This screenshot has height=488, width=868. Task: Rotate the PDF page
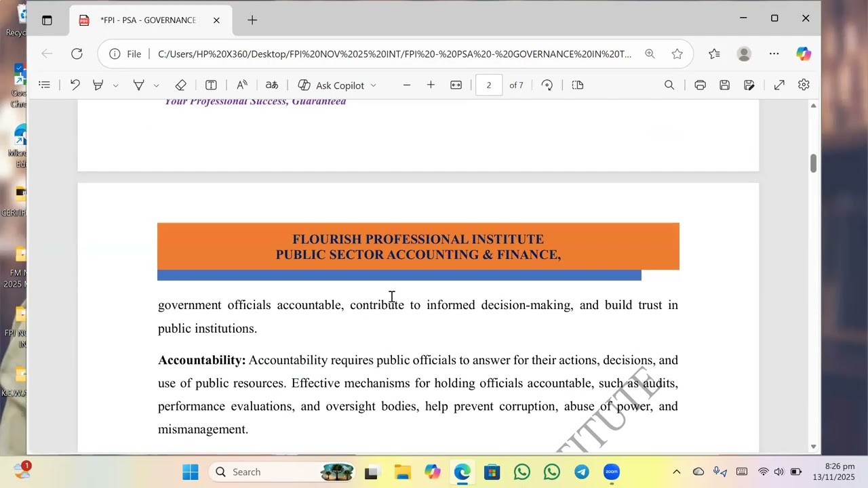547,85
